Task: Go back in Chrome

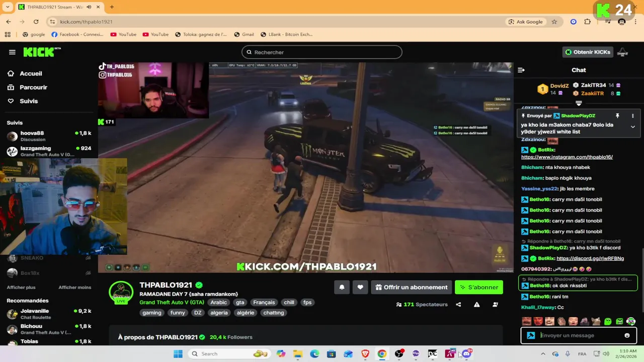Action: pyautogui.click(x=9, y=22)
